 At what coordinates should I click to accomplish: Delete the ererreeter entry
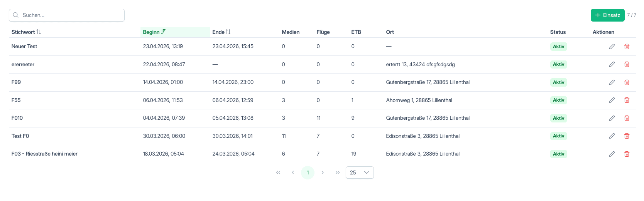pos(627,64)
